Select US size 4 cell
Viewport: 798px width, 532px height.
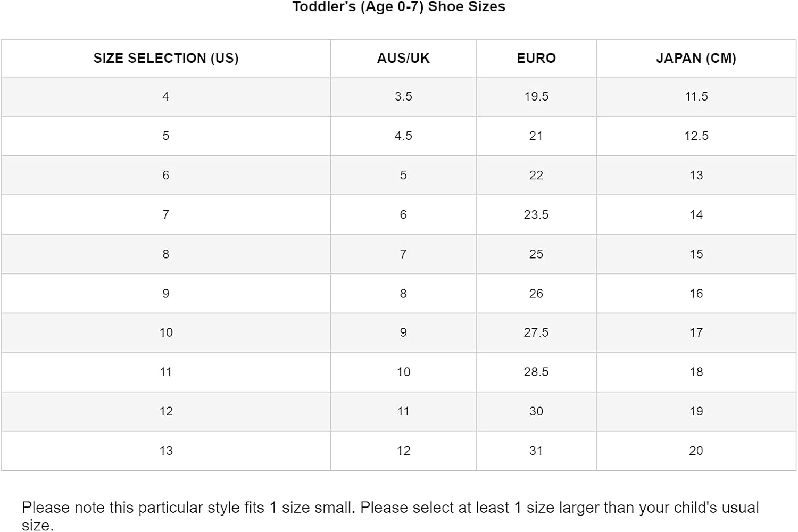pos(166,96)
